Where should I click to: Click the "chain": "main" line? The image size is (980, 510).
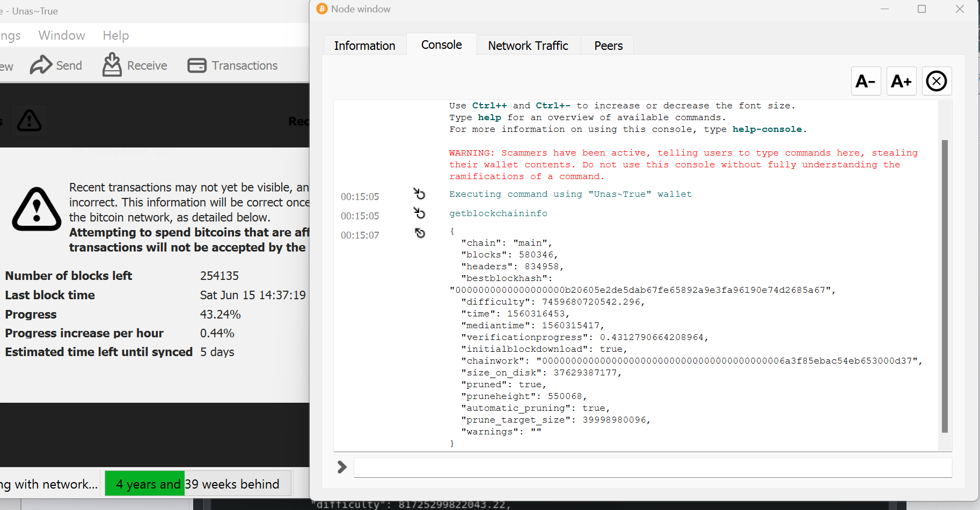(507, 243)
